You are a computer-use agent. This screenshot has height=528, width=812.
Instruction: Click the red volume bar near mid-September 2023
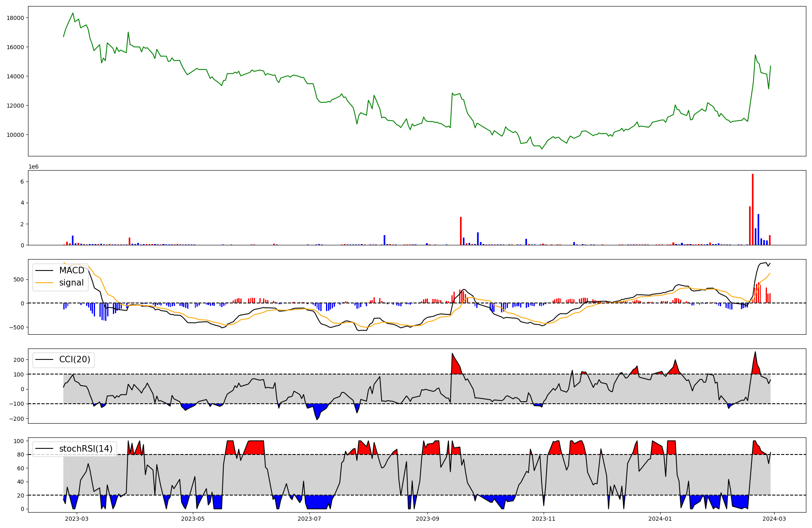pos(461,231)
